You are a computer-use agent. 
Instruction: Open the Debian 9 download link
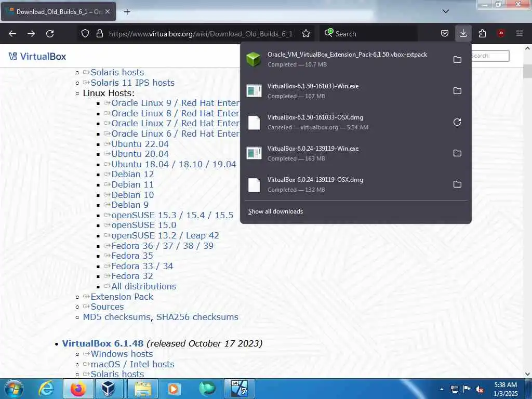click(x=130, y=205)
